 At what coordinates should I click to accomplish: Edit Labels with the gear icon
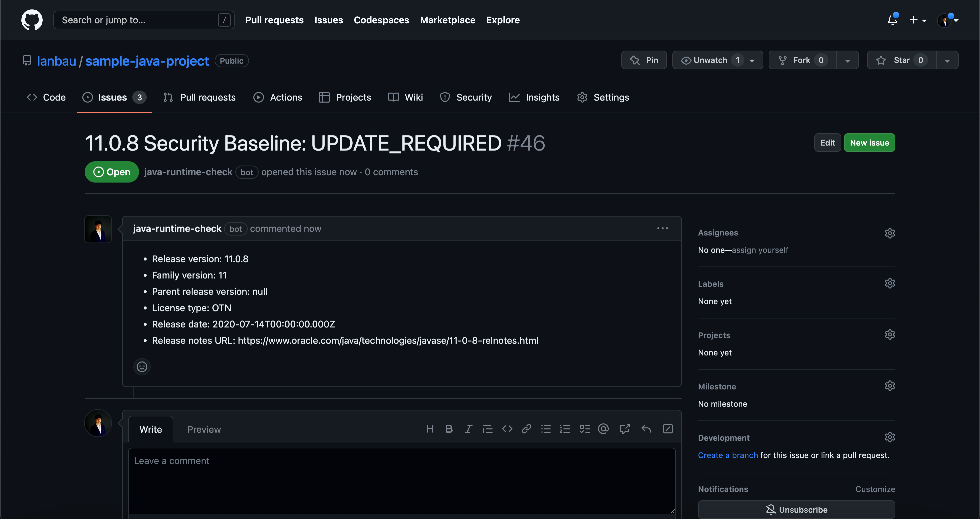pos(889,283)
